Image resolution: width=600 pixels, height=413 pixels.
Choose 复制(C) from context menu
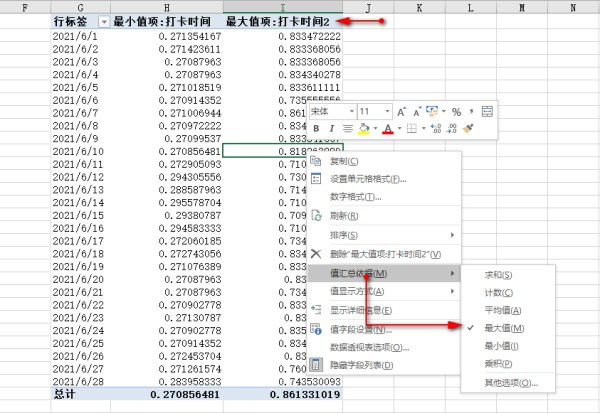coord(384,161)
